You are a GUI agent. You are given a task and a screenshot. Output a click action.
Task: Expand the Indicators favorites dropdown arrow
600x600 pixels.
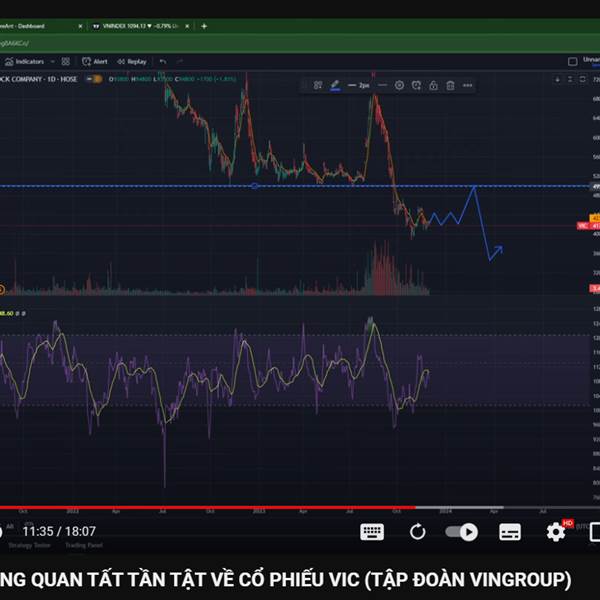53,62
